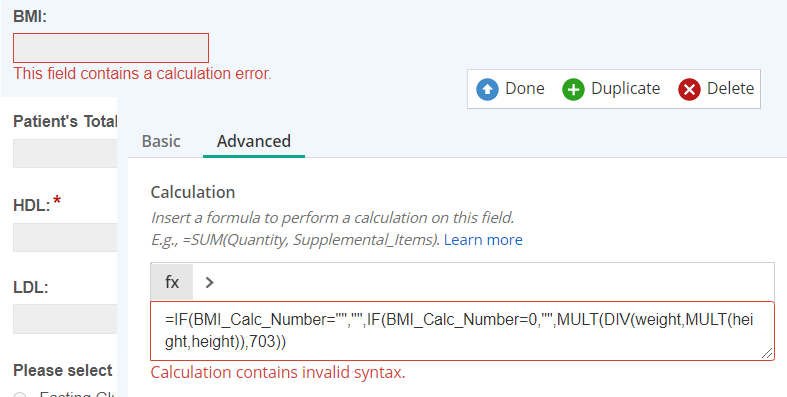Click the BMI field with red border

[111, 48]
